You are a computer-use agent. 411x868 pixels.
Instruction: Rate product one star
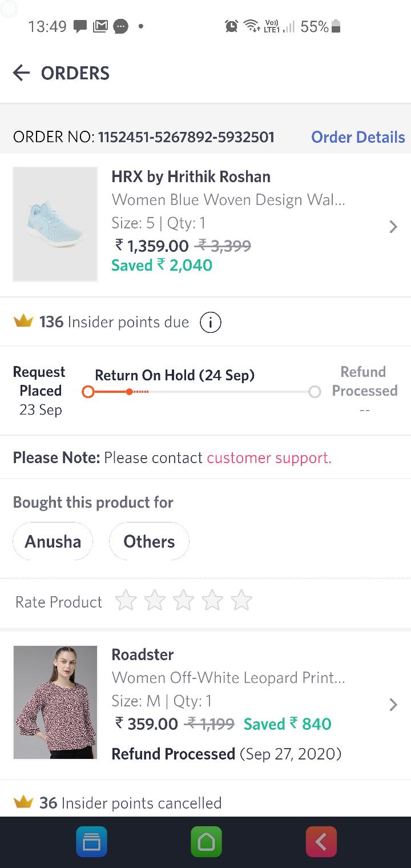click(126, 601)
